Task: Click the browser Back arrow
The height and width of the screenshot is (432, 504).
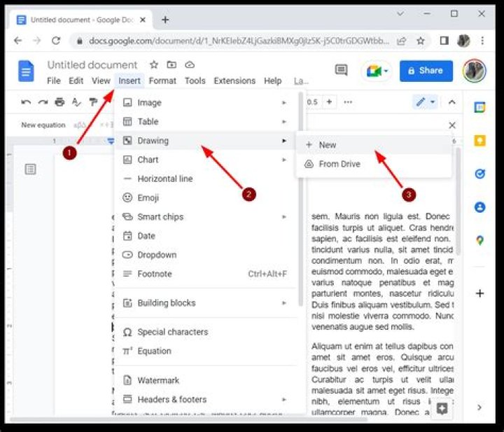Action: coord(18,41)
